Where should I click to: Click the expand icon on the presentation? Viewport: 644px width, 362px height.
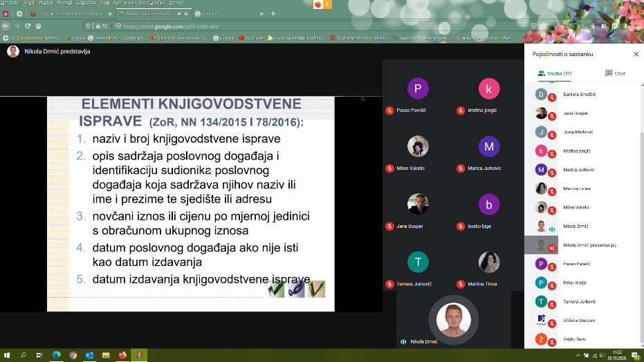point(362,99)
